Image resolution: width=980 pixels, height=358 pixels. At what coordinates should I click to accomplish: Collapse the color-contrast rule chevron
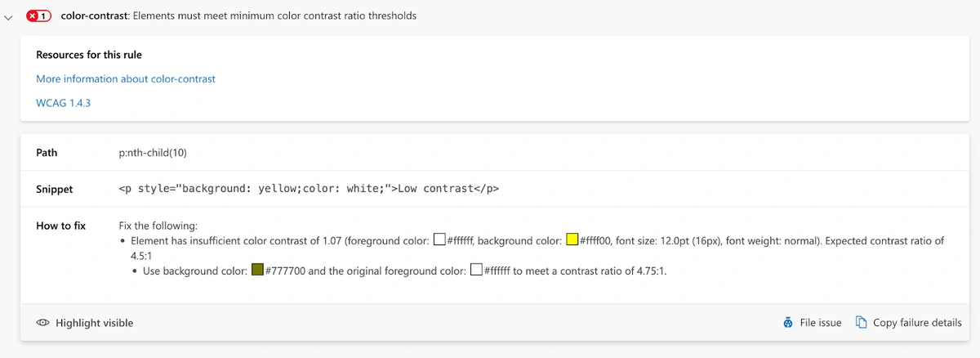[x=8, y=16]
